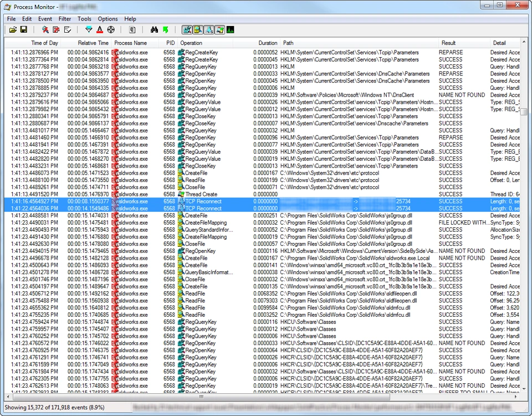Click the status bar text Showing 15,372 of 171,918 events
The image size is (532, 416).
tap(54, 407)
